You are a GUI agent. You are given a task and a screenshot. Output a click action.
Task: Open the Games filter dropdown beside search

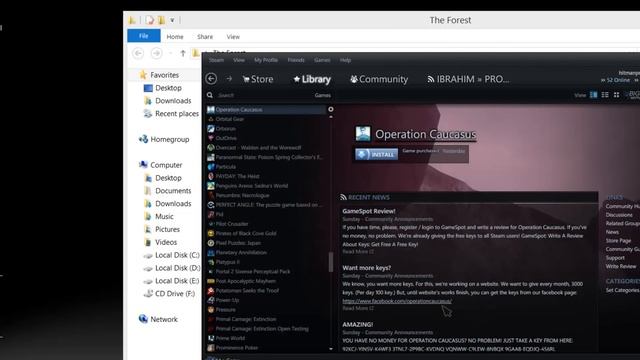tap(322, 95)
